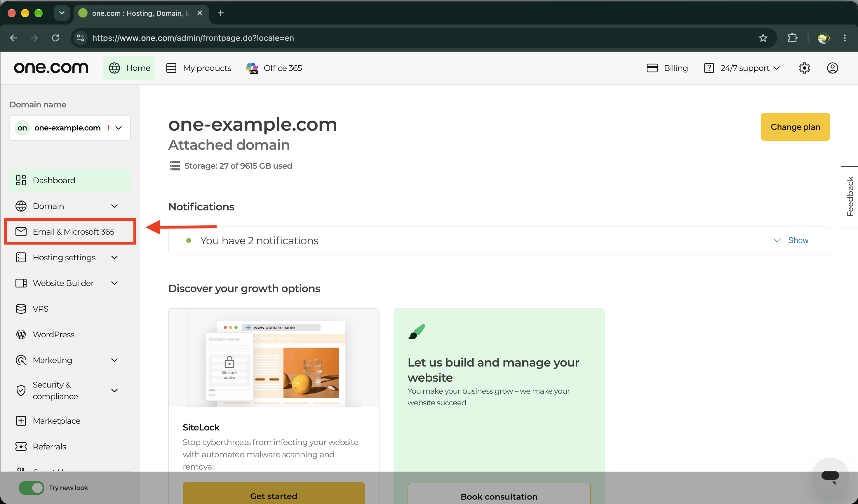Open the chat bubble widget
The width and height of the screenshot is (858, 504).
(830, 477)
